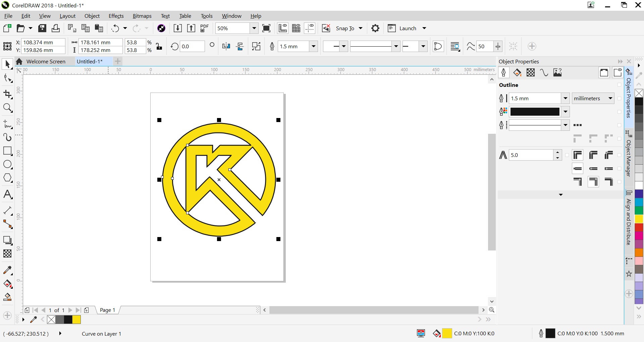
Task: Expand more outline options arrow
Action: point(560,195)
